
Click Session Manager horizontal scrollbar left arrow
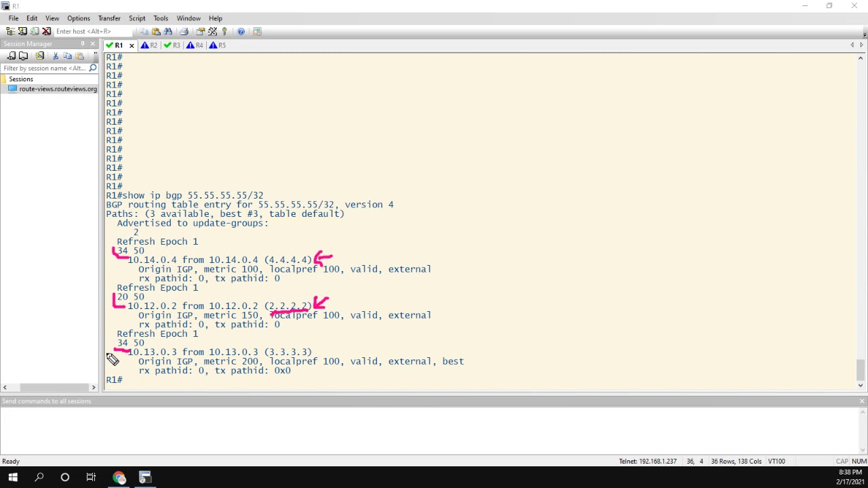(5, 388)
